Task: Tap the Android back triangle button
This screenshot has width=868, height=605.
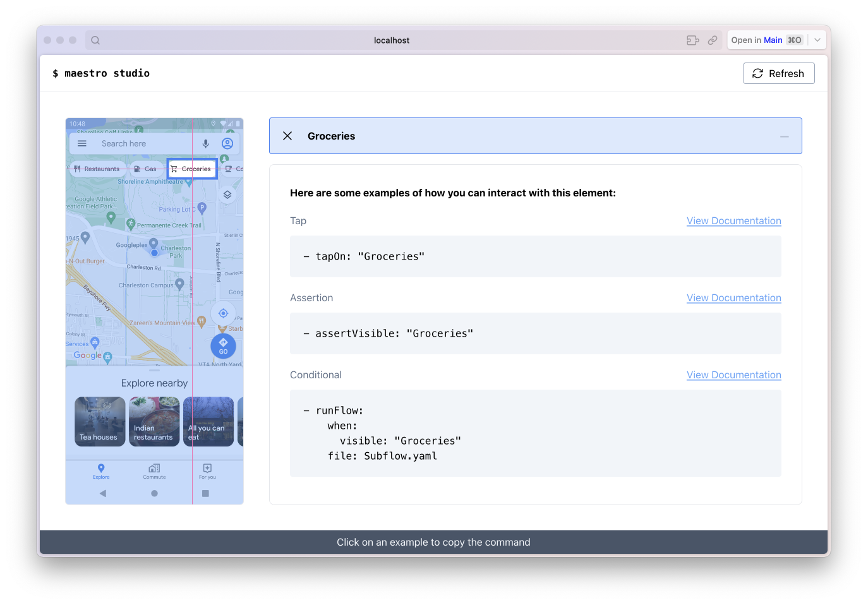Action: pos(103,493)
